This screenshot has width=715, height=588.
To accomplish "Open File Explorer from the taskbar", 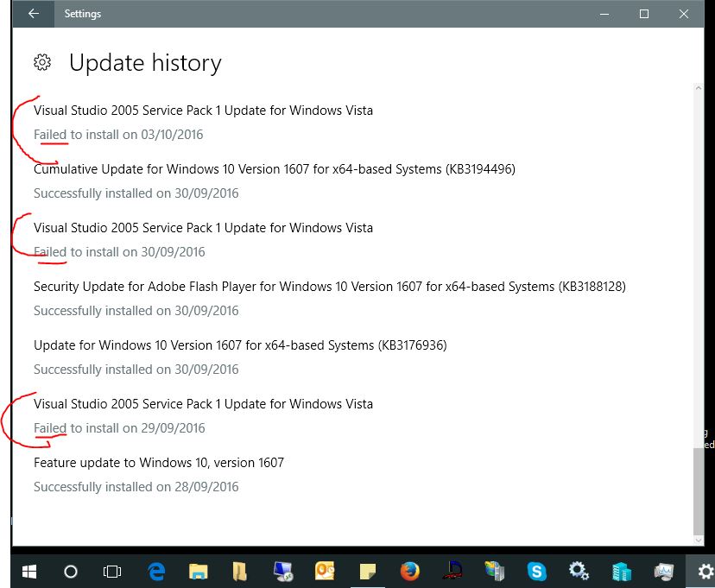I will tap(199, 572).
